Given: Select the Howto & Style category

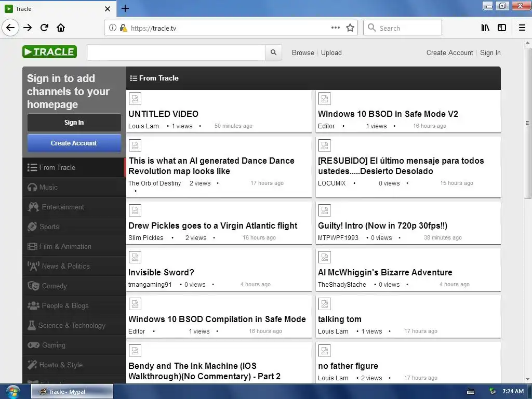Looking at the screenshot, I should click(x=74, y=365).
